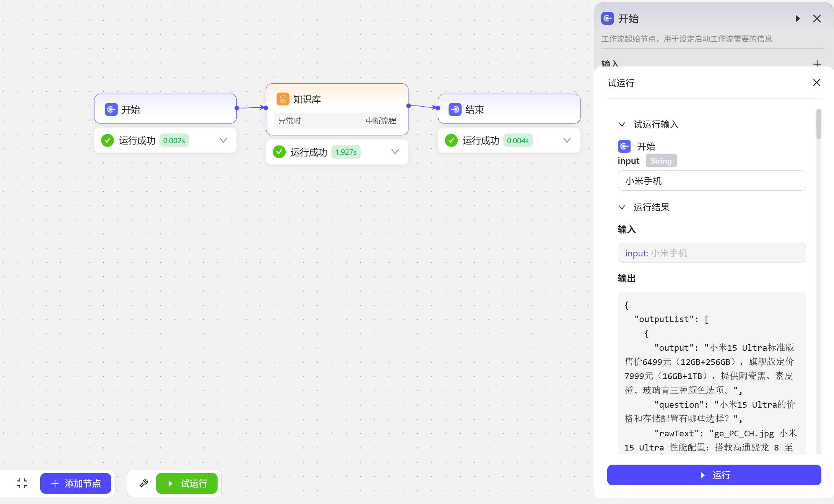Image resolution: width=834 pixels, height=504 pixels.
Task: Collapse the trial run input section
Action: pyautogui.click(x=622, y=125)
